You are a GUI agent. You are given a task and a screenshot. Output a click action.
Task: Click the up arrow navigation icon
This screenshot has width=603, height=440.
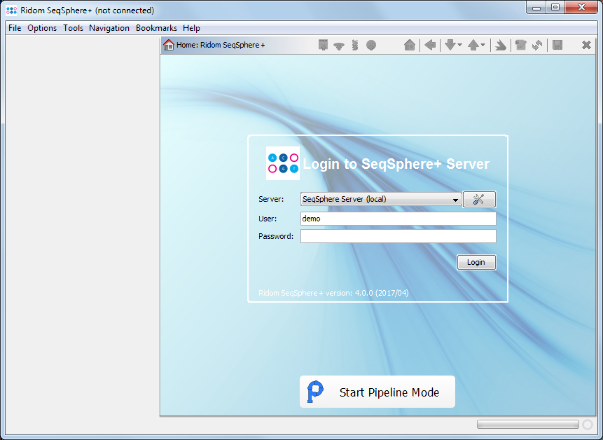point(473,45)
